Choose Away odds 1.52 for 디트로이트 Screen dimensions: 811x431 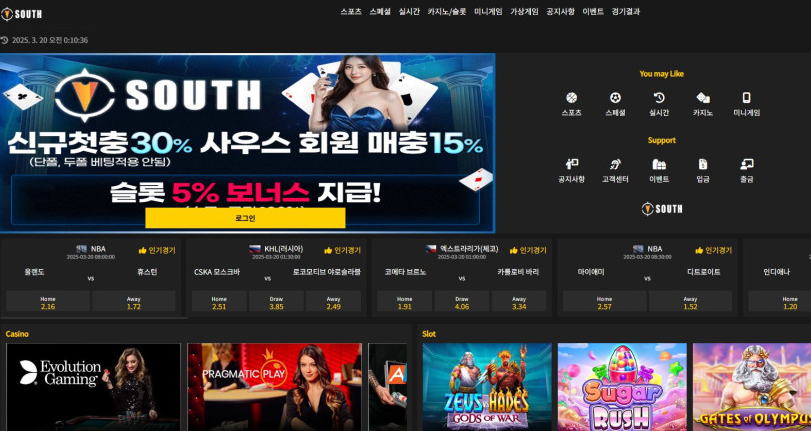pyautogui.click(x=690, y=302)
